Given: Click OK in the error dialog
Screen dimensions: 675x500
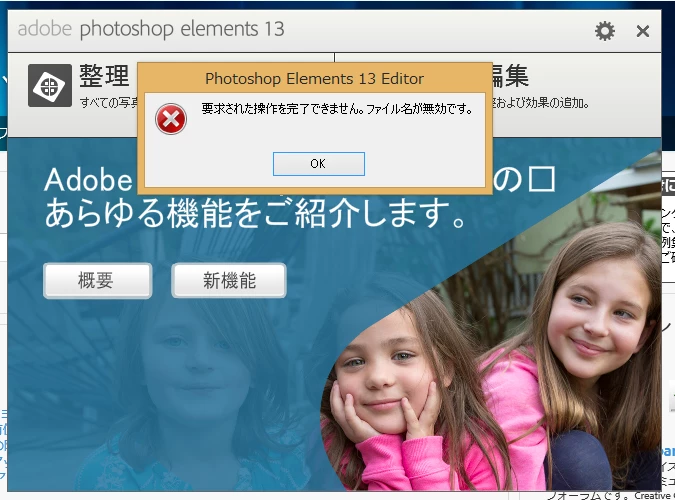Looking at the screenshot, I should (x=319, y=164).
